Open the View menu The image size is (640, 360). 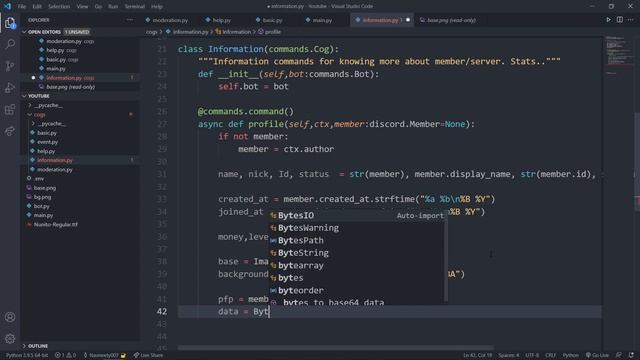coord(82,7)
